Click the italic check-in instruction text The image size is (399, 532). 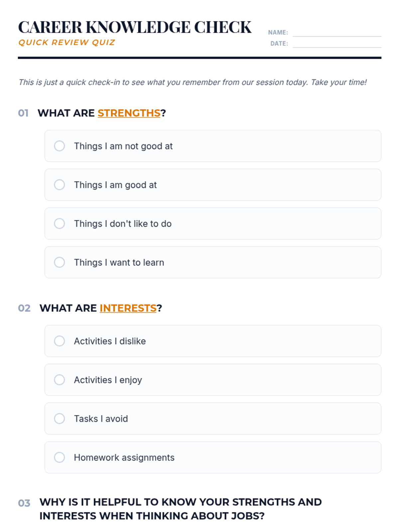coord(193,82)
